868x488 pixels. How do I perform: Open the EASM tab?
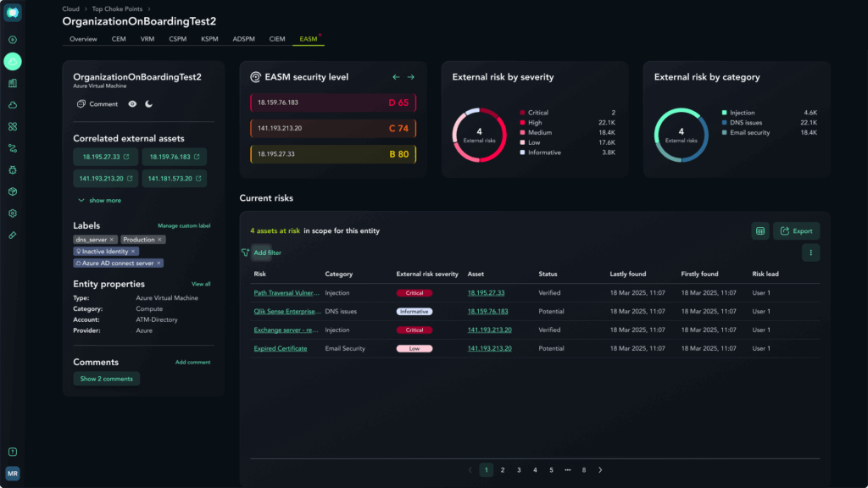(308, 38)
